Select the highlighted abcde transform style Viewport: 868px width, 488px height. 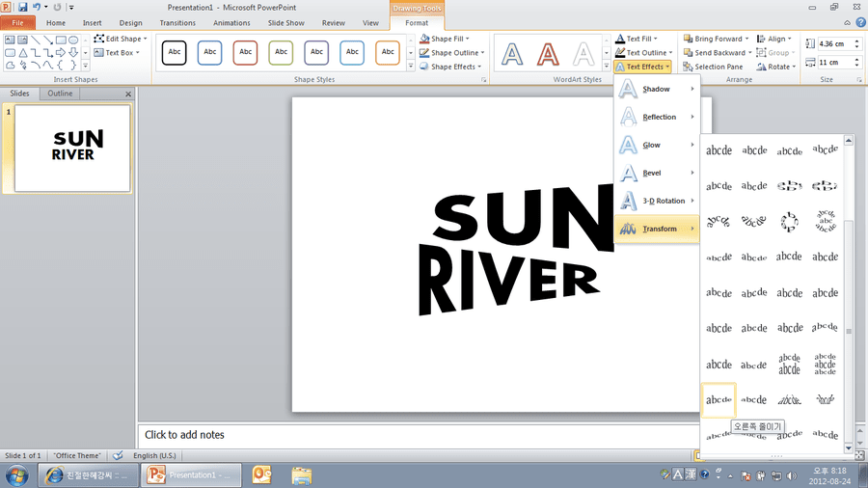tap(719, 399)
